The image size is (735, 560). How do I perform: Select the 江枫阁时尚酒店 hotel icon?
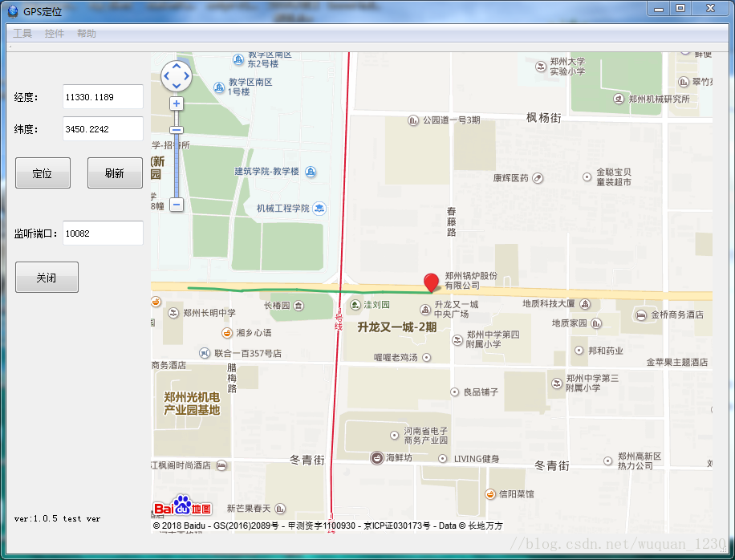(x=221, y=465)
